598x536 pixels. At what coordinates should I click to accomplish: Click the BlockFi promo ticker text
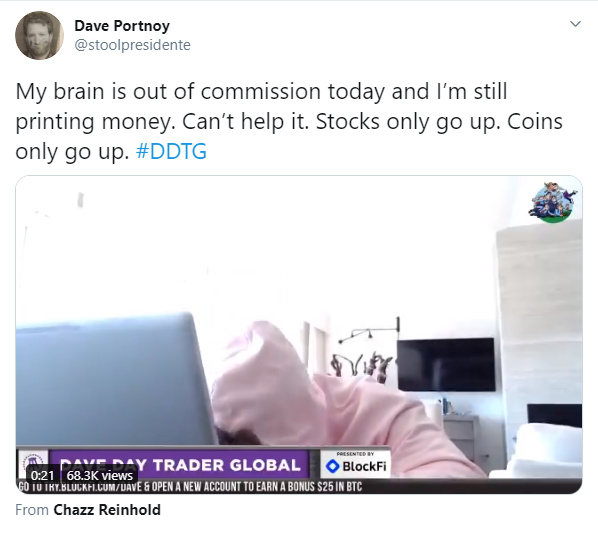(190, 487)
